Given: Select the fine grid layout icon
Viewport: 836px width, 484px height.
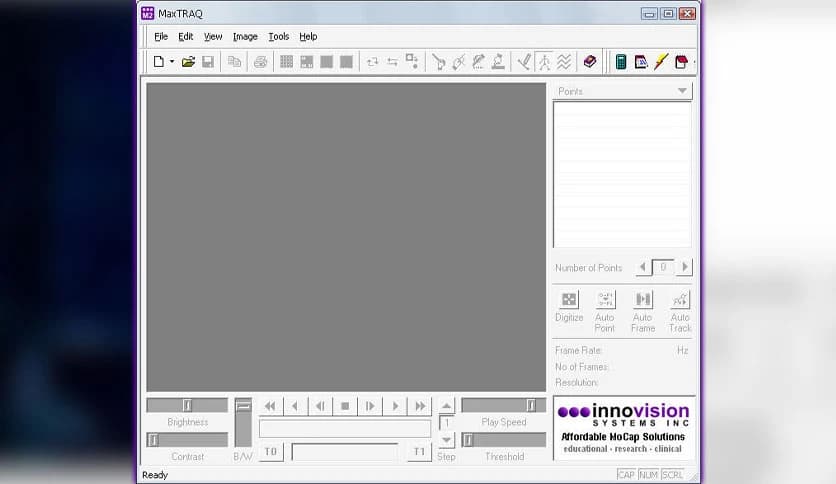Looking at the screenshot, I should pos(286,62).
